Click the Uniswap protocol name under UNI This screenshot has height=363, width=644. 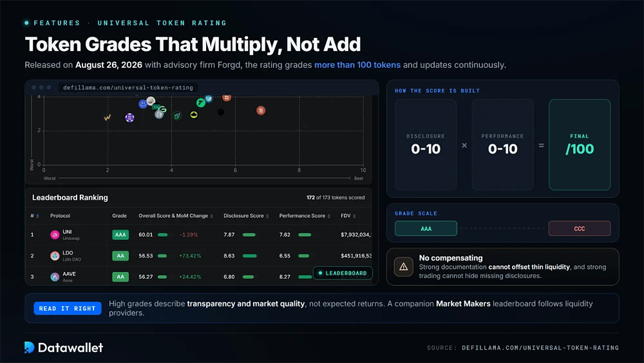coord(71,239)
